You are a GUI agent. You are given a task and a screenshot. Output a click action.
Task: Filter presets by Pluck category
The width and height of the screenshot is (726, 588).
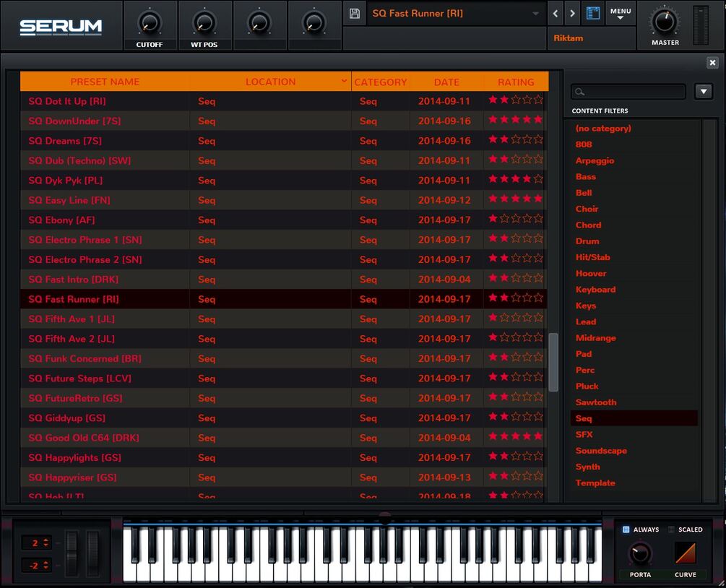[587, 386]
